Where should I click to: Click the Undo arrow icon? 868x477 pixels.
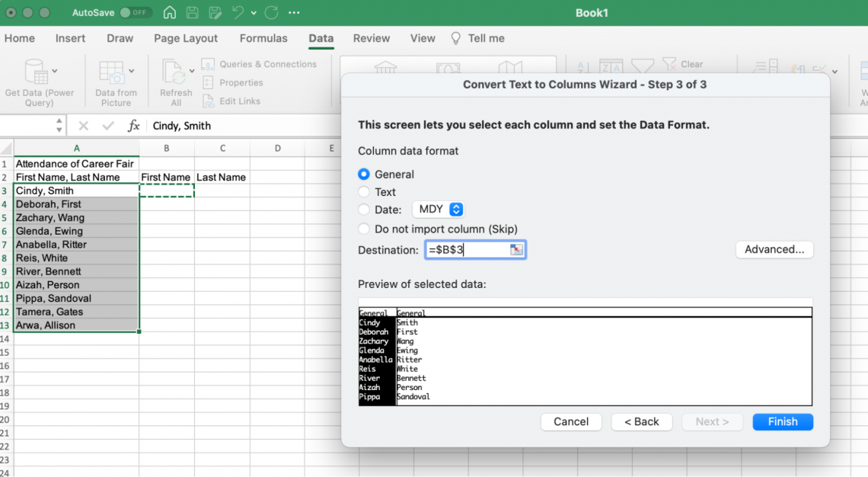point(238,13)
